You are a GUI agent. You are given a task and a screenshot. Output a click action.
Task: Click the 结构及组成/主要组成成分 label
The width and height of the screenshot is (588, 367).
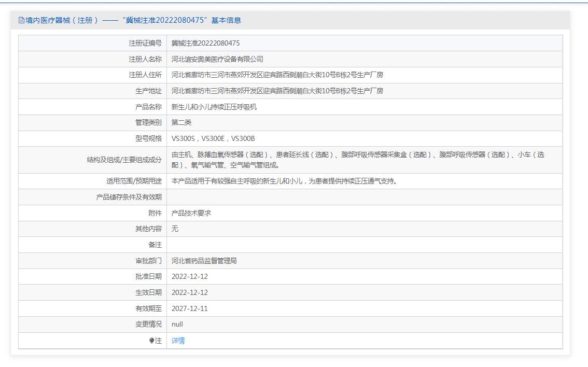[124, 160]
